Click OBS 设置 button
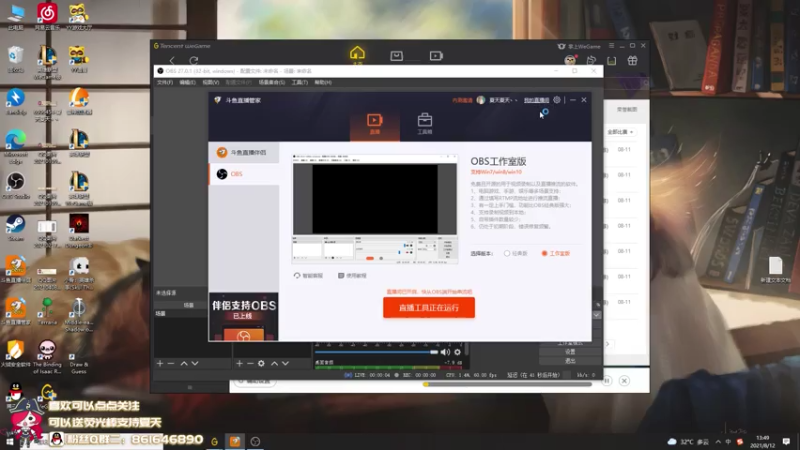The height and width of the screenshot is (450, 800). coord(570,352)
